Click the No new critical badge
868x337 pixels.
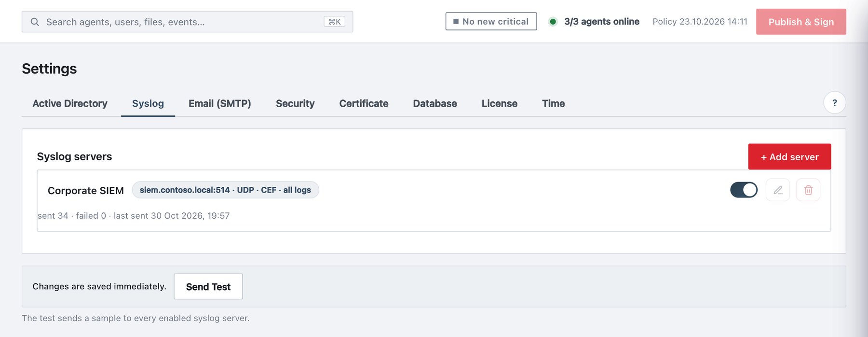click(491, 21)
